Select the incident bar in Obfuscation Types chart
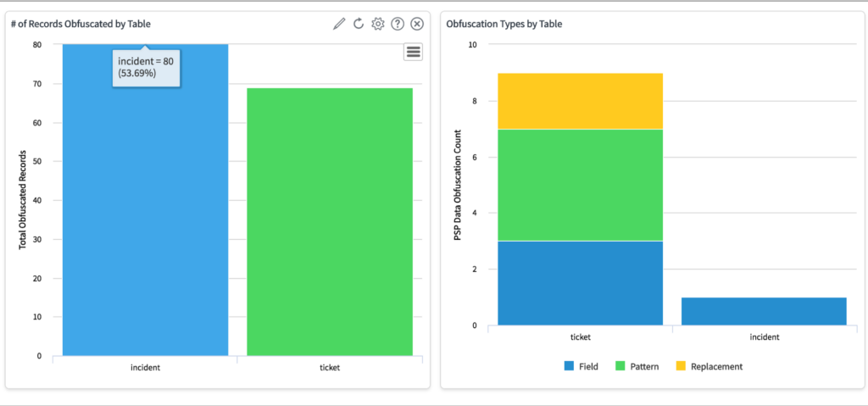The height and width of the screenshot is (406, 868). (764, 311)
